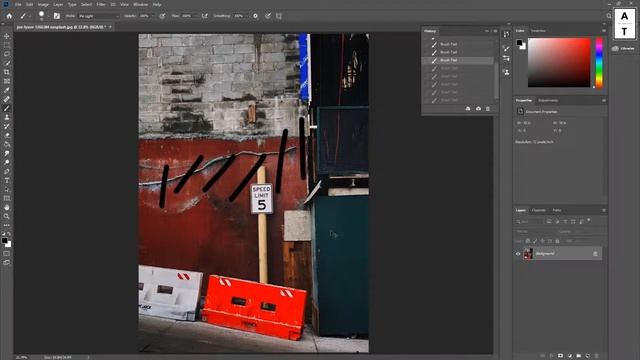Select the Eraser tool
The image size is (640, 360).
[x=7, y=135]
